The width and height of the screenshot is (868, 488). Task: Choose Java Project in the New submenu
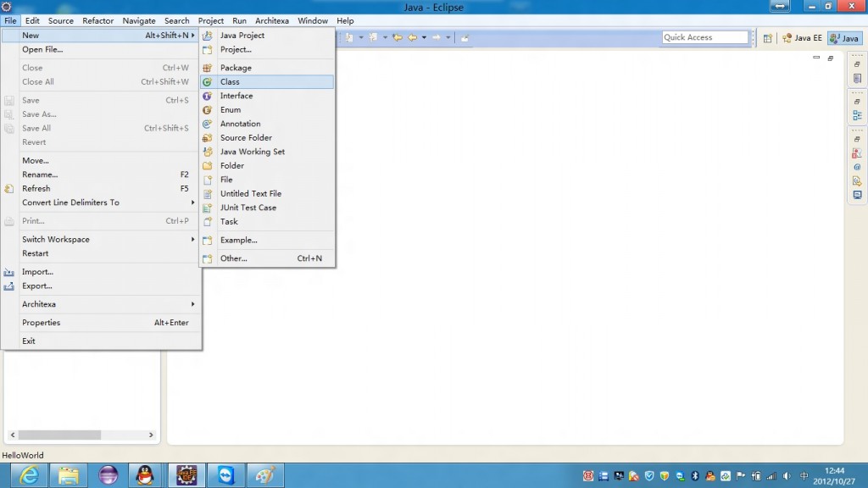point(242,36)
